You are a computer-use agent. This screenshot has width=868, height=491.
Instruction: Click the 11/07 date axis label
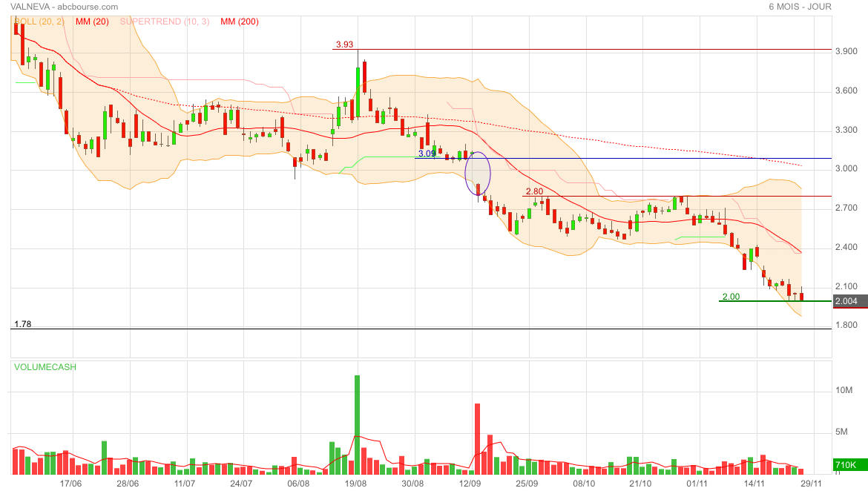(x=185, y=484)
